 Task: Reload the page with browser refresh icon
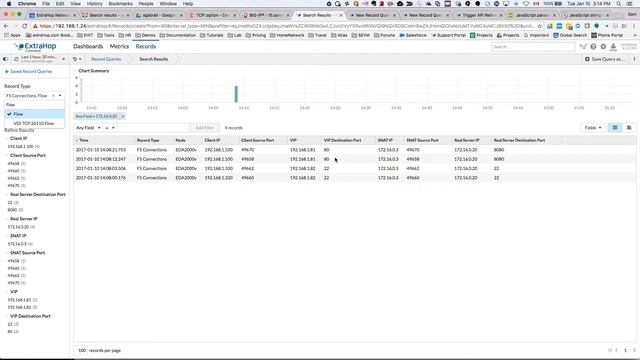pyautogui.click(x=25, y=26)
